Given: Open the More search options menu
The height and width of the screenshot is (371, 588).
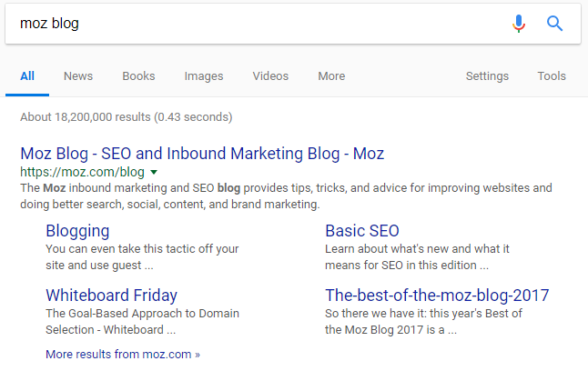Looking at the screenshot, I should [331, 76].
